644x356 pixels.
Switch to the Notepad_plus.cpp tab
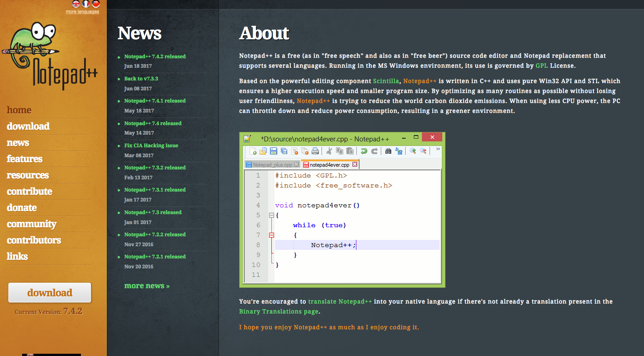[272, 164]
